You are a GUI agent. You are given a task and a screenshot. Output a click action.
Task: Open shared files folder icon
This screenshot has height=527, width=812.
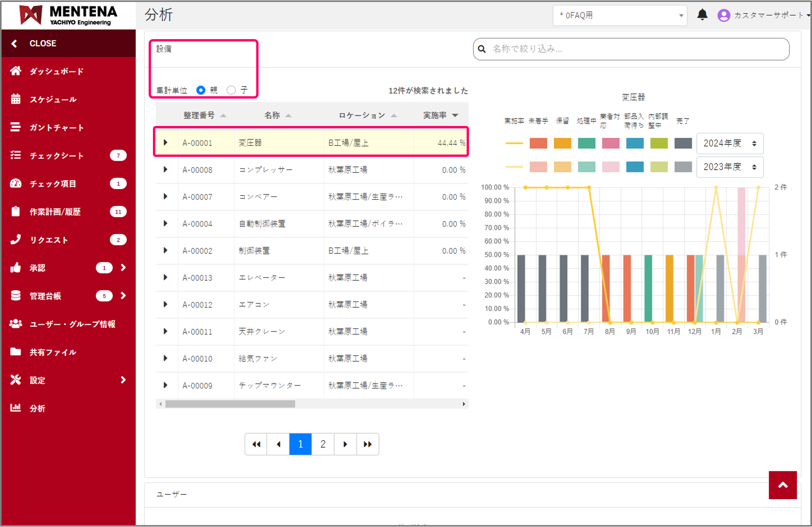click(x=16, y=352)
